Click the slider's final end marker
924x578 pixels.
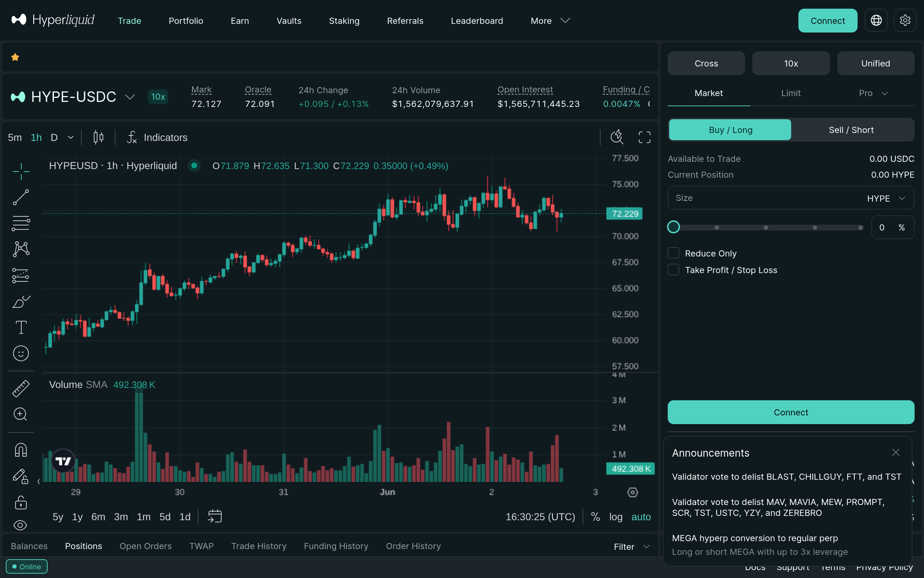pyautogui.click(x=860, y=228)
